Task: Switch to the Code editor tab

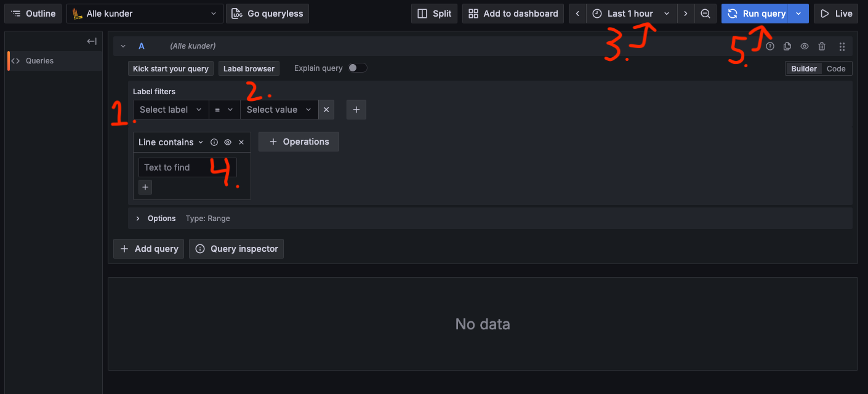Action: click(836, 68)
